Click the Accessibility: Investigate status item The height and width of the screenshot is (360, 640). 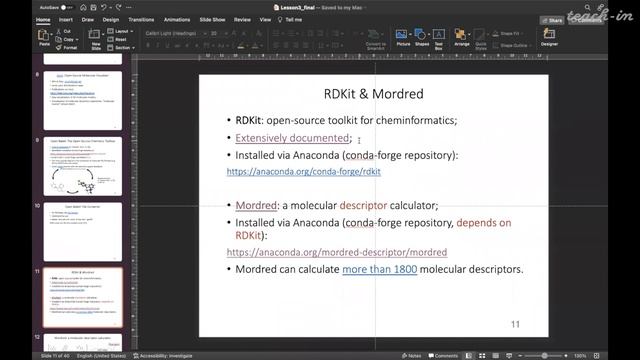pyautogui.click(x=163, y=356)
